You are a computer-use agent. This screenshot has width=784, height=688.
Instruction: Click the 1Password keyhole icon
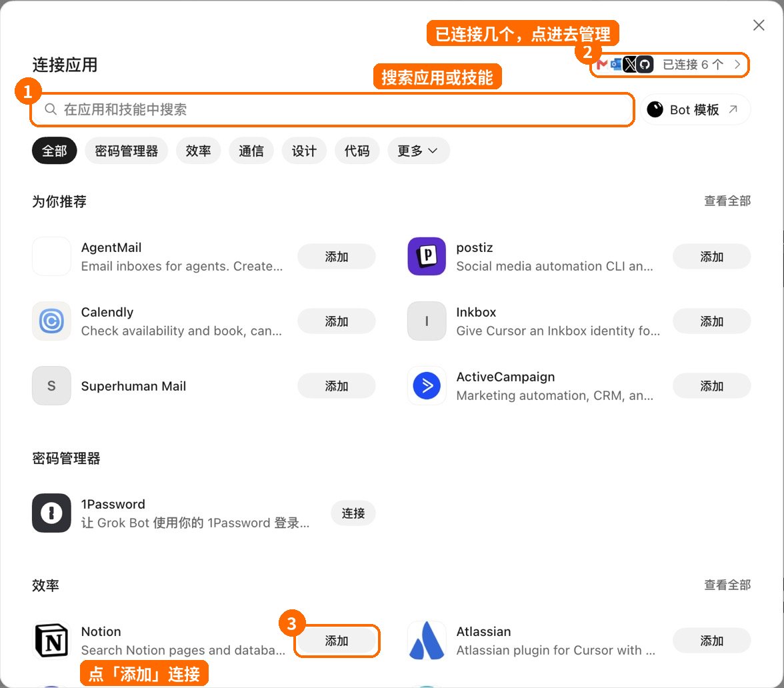coord(51,513)
